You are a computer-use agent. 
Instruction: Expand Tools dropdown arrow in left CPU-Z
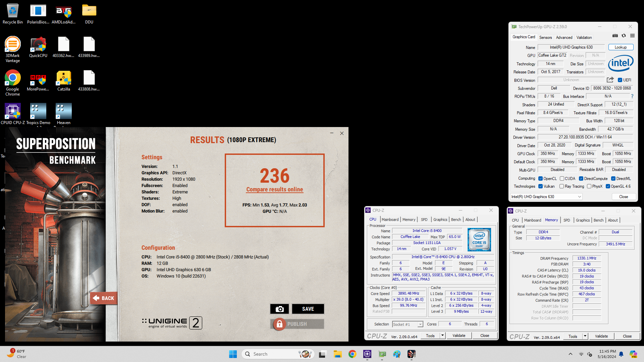point(442,336)
